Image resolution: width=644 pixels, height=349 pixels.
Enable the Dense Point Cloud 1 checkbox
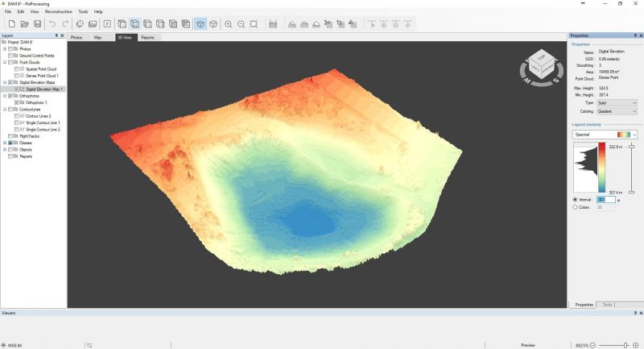[x=17, y=76]
